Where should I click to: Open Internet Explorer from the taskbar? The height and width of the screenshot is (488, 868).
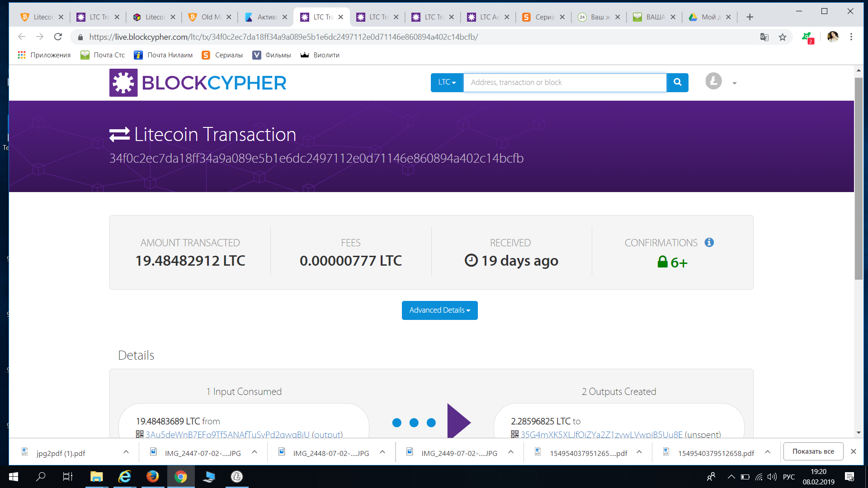[x=124, y=476]
